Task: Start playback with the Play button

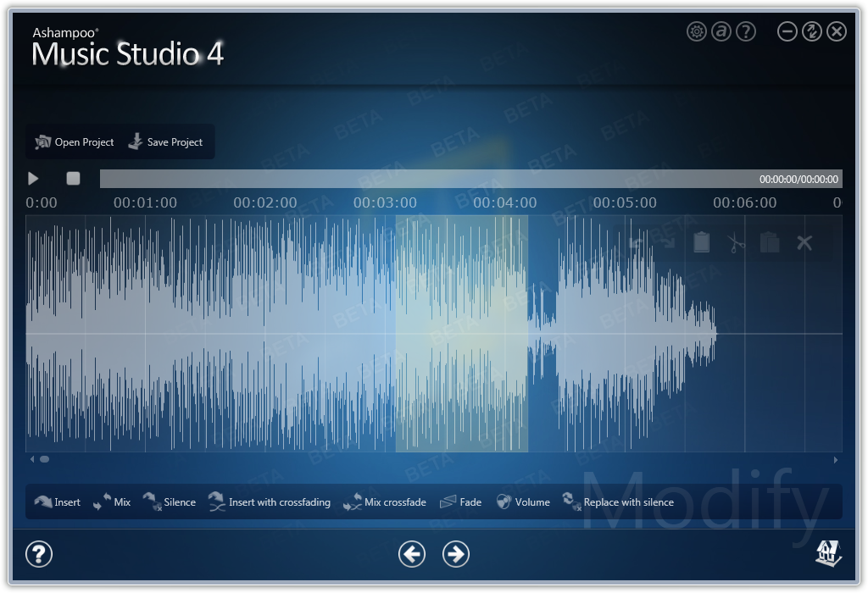Action: pos(33,178)
